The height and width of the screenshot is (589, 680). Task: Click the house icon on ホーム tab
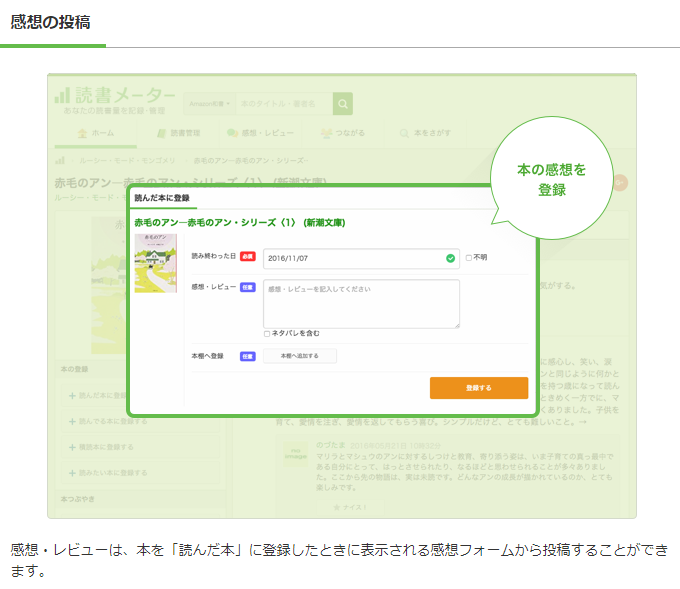point(82,133)
